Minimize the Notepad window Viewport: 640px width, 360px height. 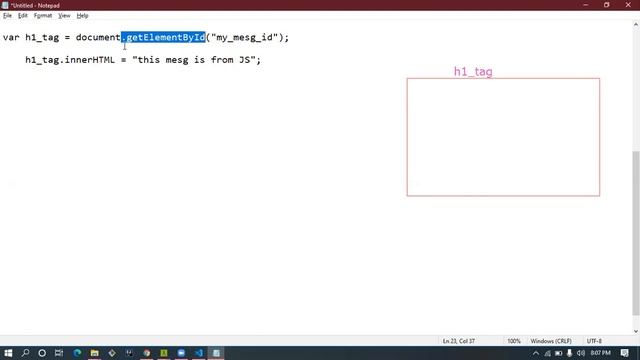[586, 5]
